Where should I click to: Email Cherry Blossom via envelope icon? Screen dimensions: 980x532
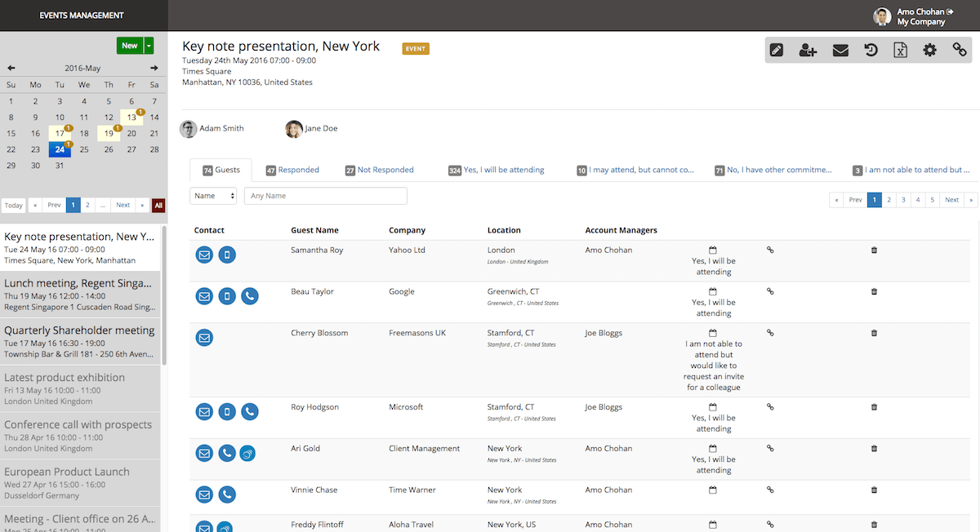click(204, 338)
